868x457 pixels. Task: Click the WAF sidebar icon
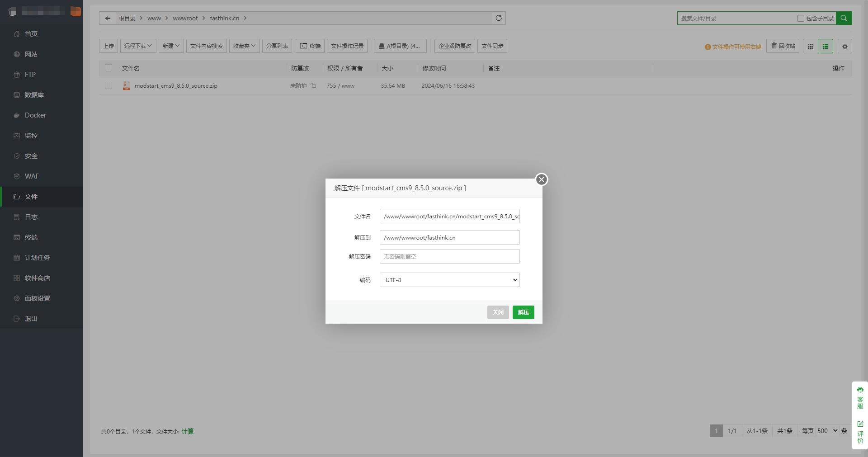[17, 176]
